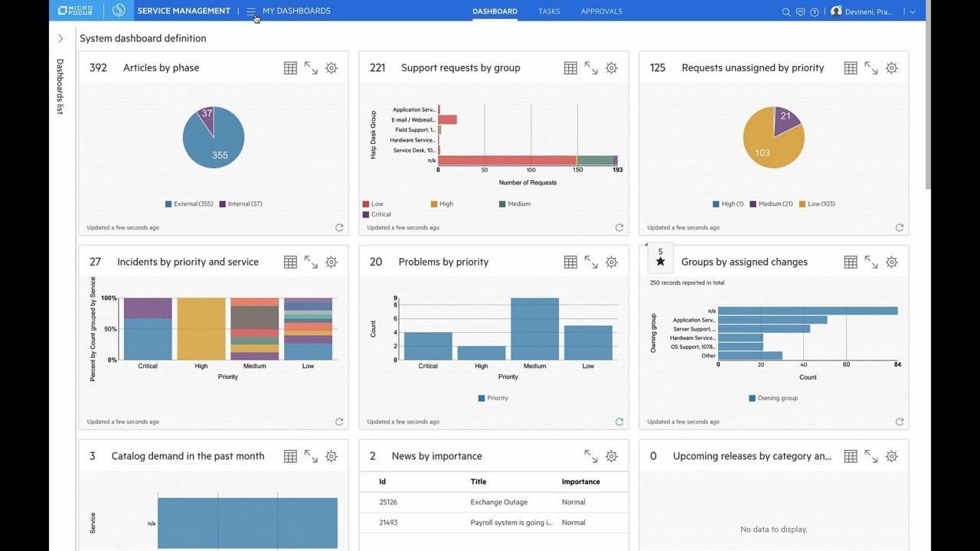980x551 pixels.
Task: Toggle Medium (21) legend in unassigned requests
Action: click(x=772, y=204)
